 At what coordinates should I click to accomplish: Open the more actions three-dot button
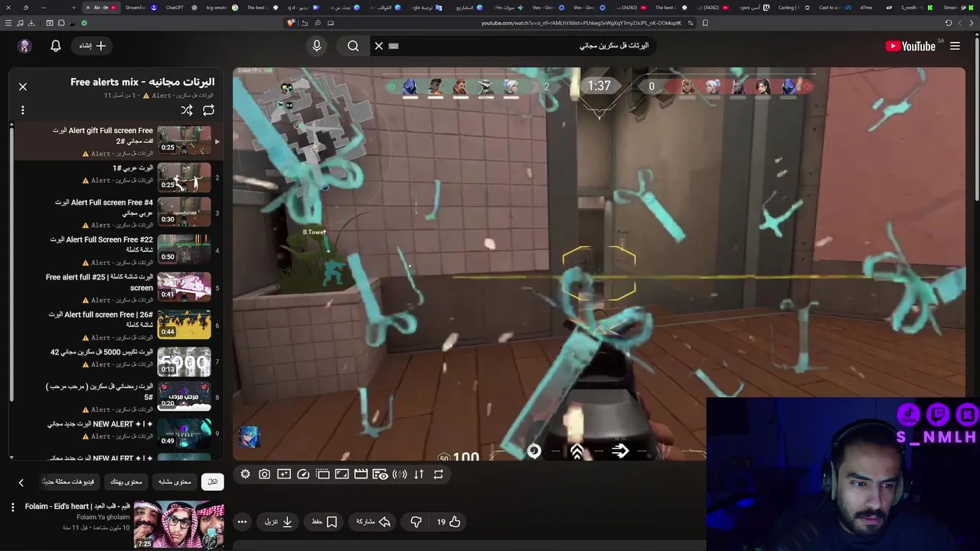click(x=242, y=522)
